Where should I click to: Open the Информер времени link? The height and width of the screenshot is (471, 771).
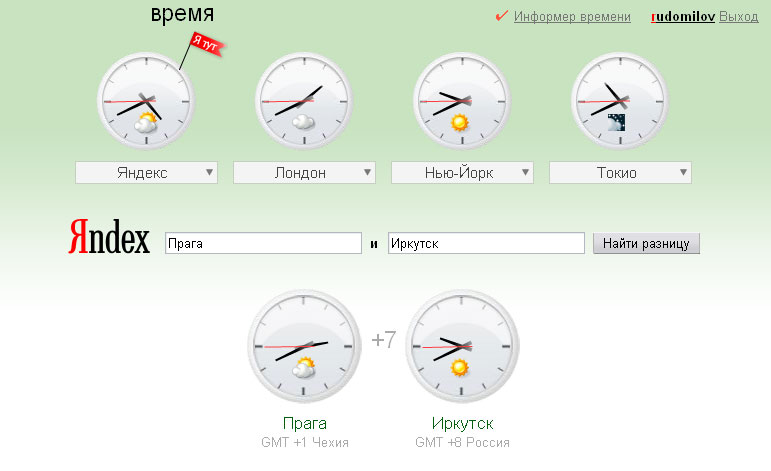[572, 17]
